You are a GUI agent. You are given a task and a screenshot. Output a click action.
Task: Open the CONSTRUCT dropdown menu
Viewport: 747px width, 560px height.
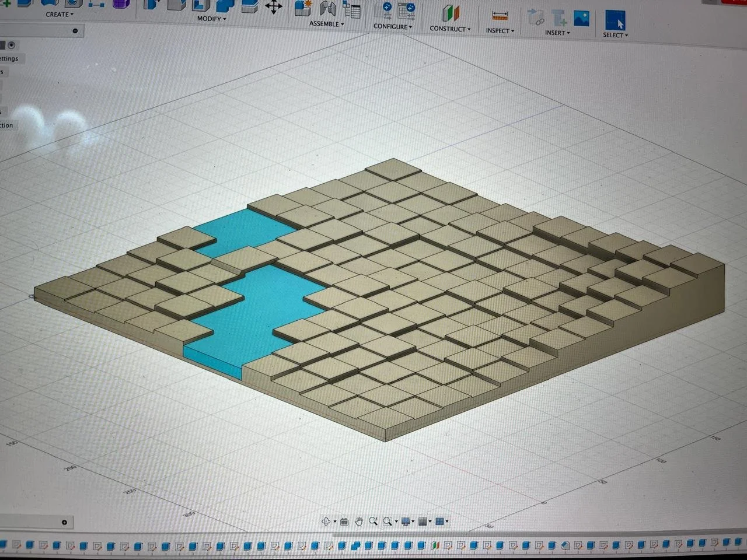[450, 29]
